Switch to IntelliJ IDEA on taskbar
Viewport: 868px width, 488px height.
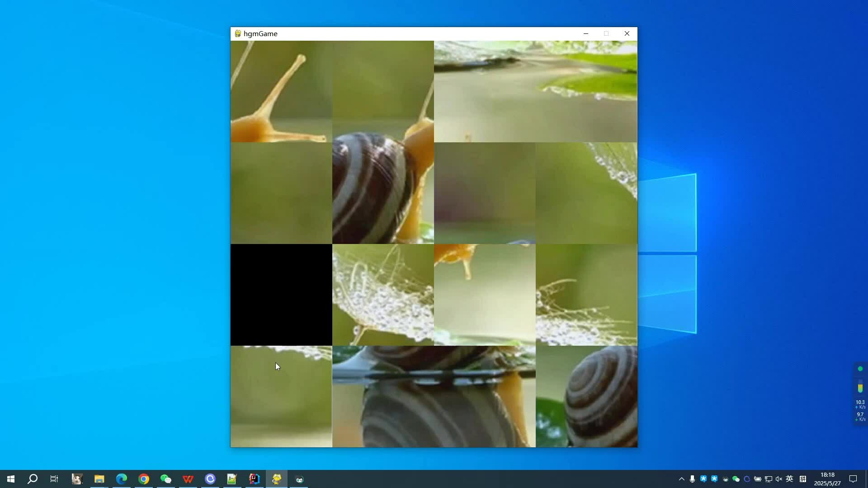[x=255, y=479]
